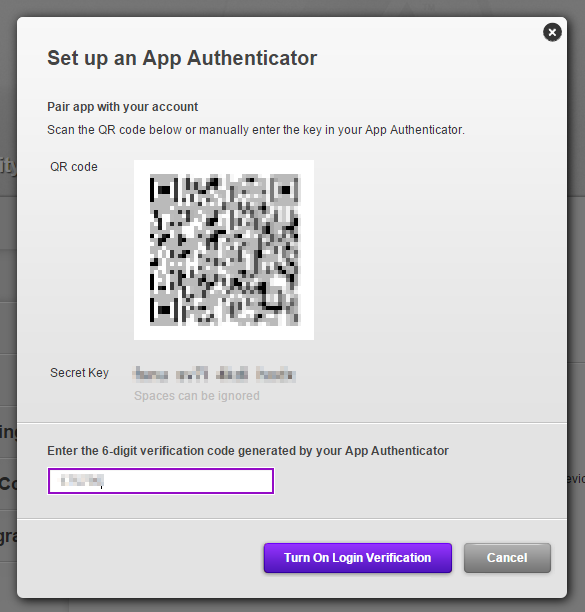Click the "Enter the 6-digit verification code" label
Image resolution: width=585 pixels, height=612 pixels.
click(248, 451)
